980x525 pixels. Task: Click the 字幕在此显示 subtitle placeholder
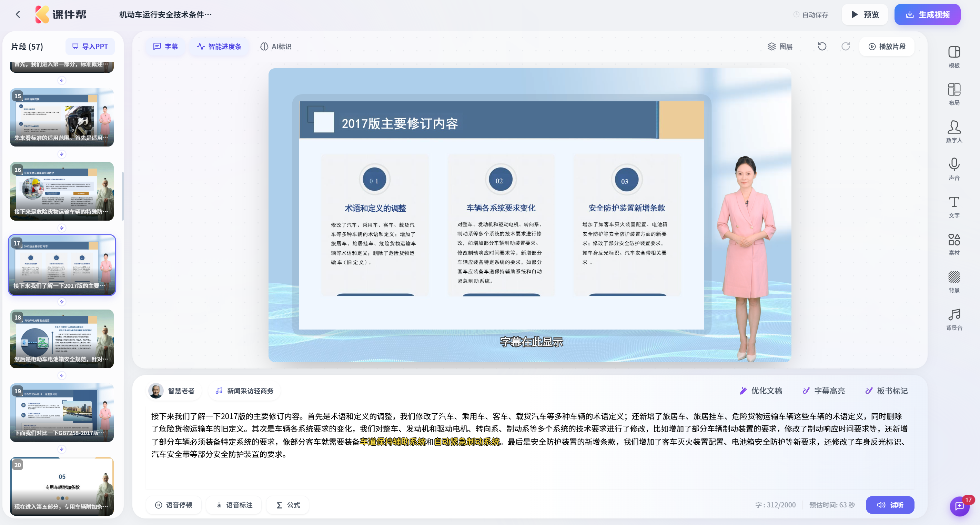tap(532, 342)
